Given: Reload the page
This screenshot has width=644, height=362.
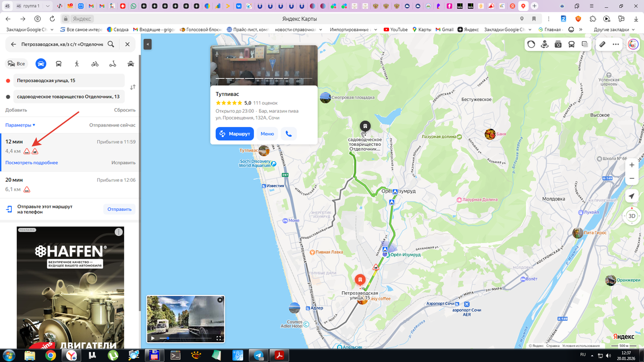Looking at the screenshot, I should (52, 19).
